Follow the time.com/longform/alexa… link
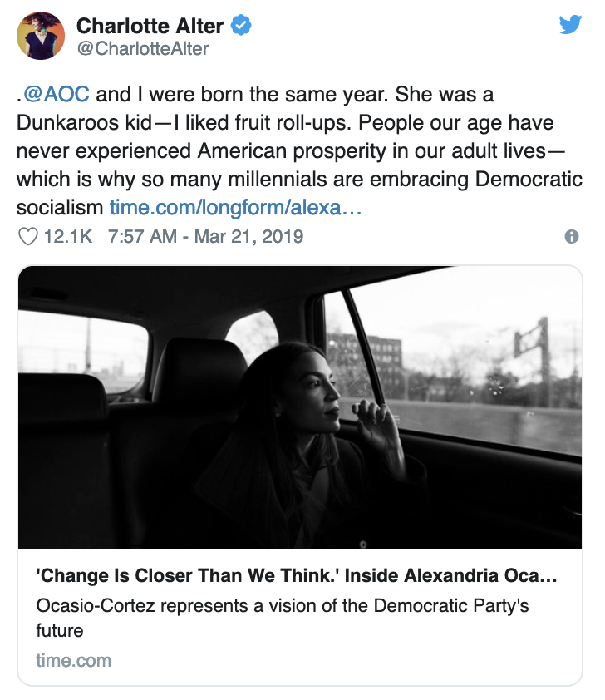Image resolution: width=605 pixels, height=700 pixels. [x=235, y=207]
